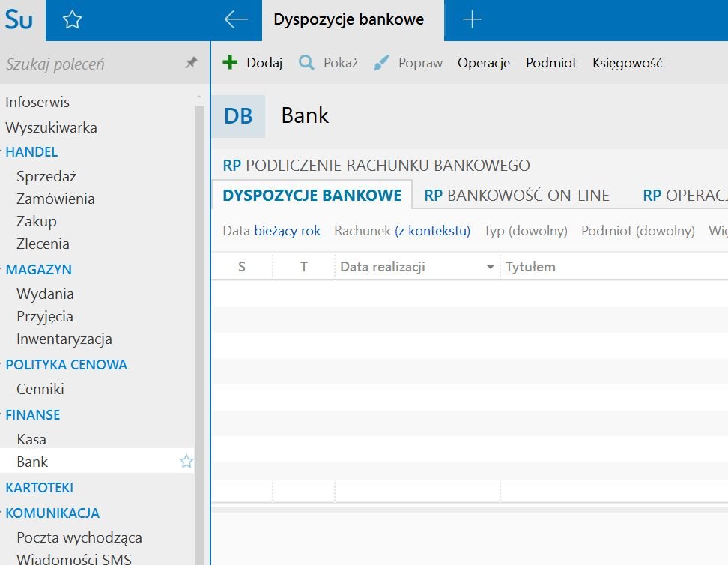Open Kasa in the sidebar
The height and width of the screenshot is (565, 728).
click(31, 439)
